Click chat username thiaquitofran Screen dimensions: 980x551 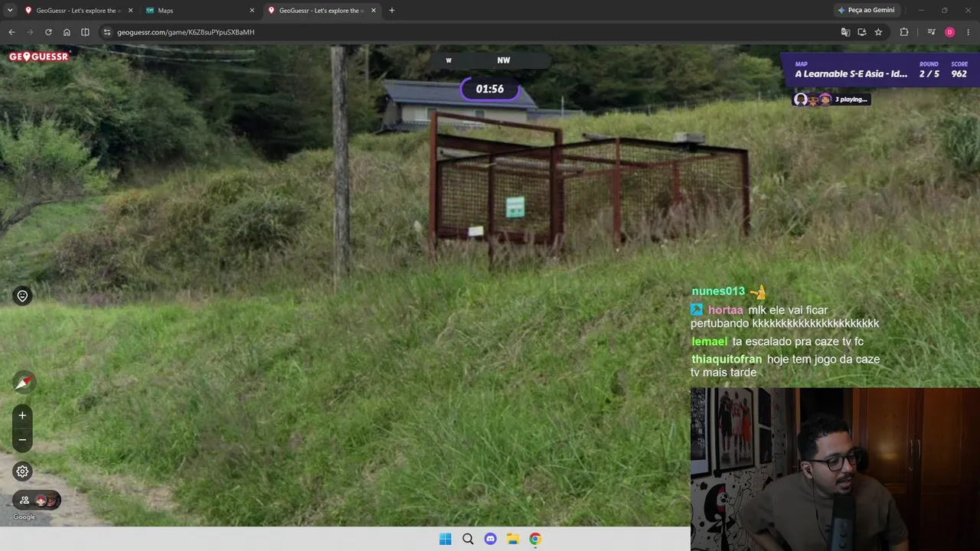click(x=727, y=359)
